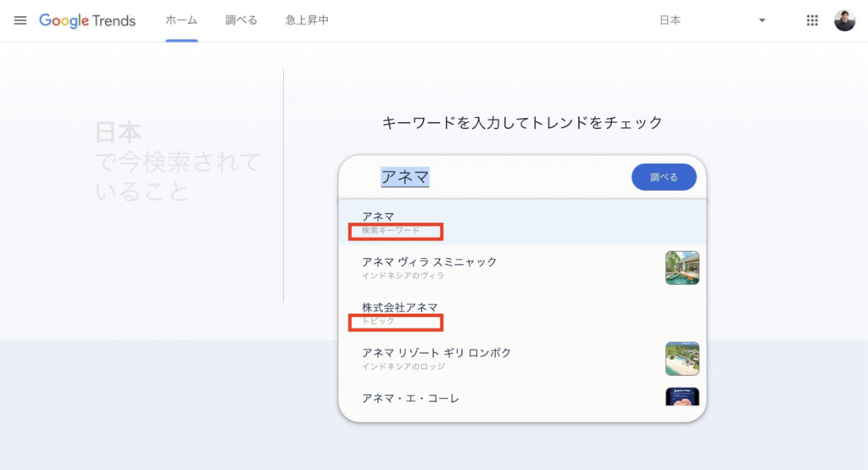Expand the country dropdown arrow

(761, 20)
